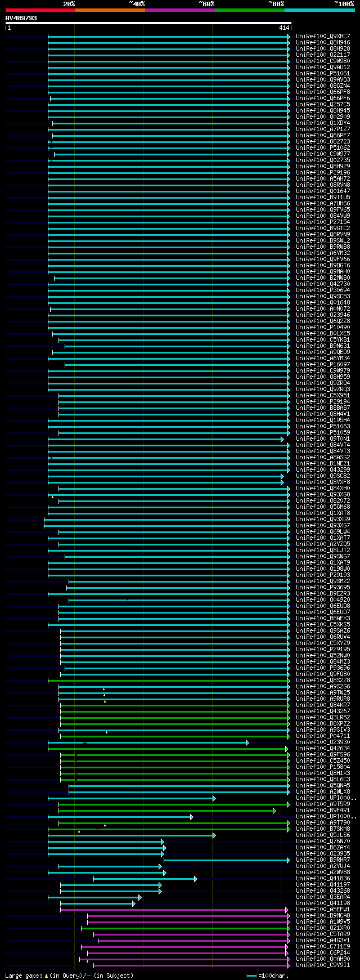Click the arrowhead ending UniRef100_O23930 alignment
360x980 pixels.
click(x=247, y=743)
